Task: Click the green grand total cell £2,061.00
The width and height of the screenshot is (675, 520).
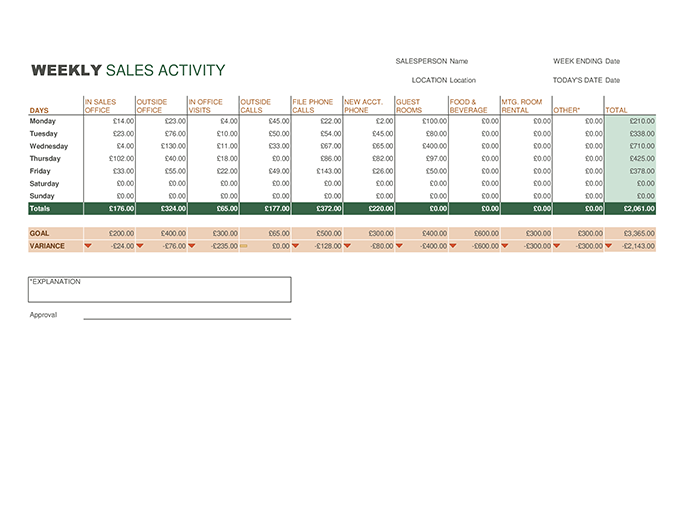Action: (630, 209)
